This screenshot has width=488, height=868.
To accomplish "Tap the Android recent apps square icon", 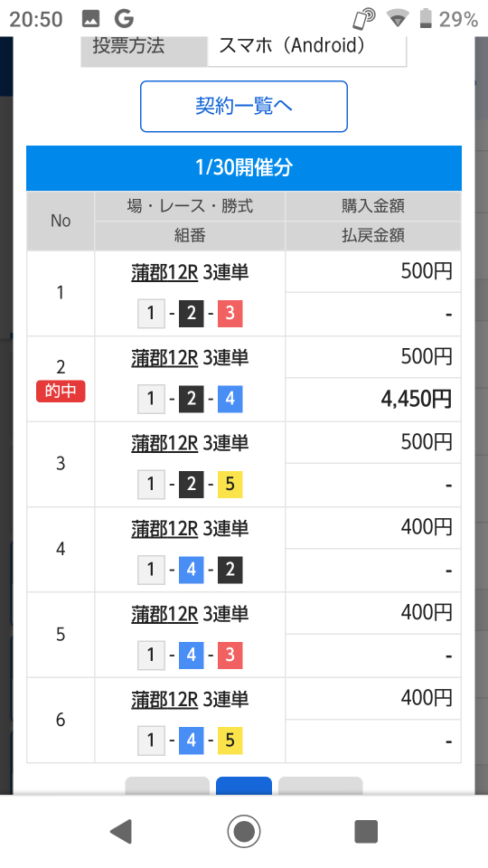I will (x=366, y=832).
